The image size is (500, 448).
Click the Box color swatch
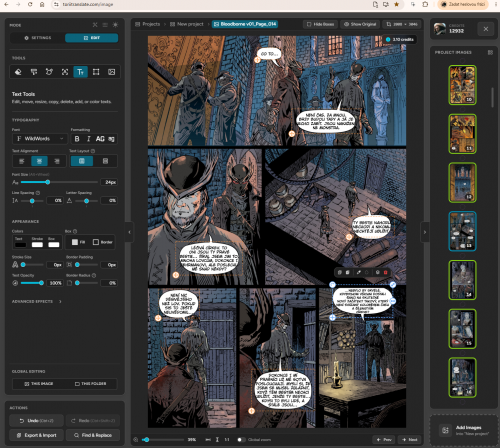(x=53, y=244)
